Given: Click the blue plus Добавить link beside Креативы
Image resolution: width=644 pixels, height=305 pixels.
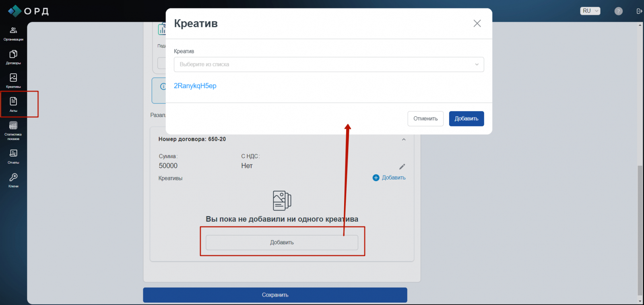Looking at the screenshot, I should click(389, 177).
